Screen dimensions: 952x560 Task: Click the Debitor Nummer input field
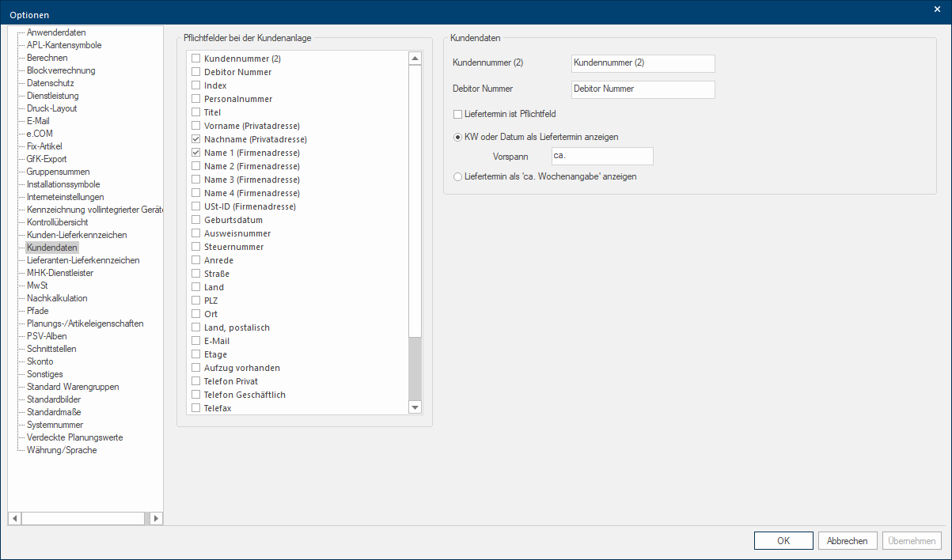click(x=642, y=89)
